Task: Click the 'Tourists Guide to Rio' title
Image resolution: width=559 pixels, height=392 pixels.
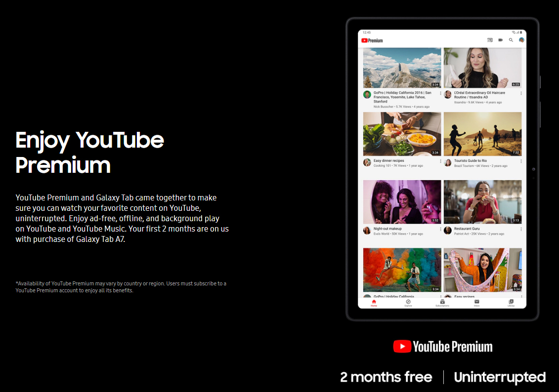Action: [x=470, y=160]
